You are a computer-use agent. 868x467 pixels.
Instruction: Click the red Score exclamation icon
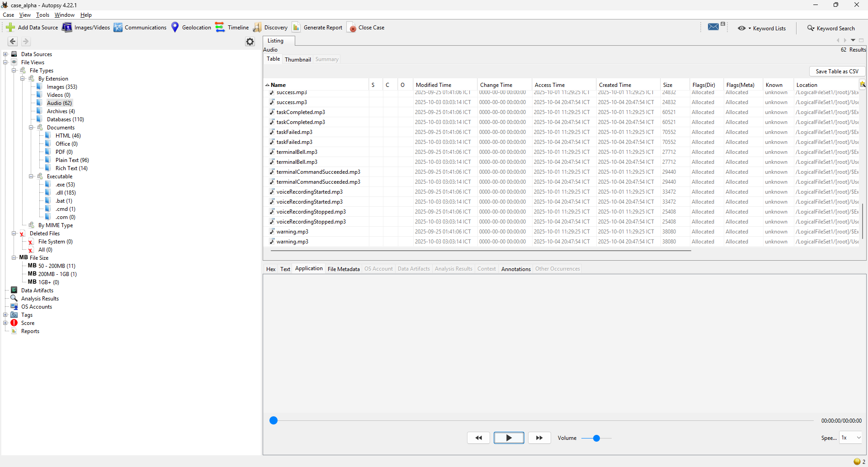point(14,323)
